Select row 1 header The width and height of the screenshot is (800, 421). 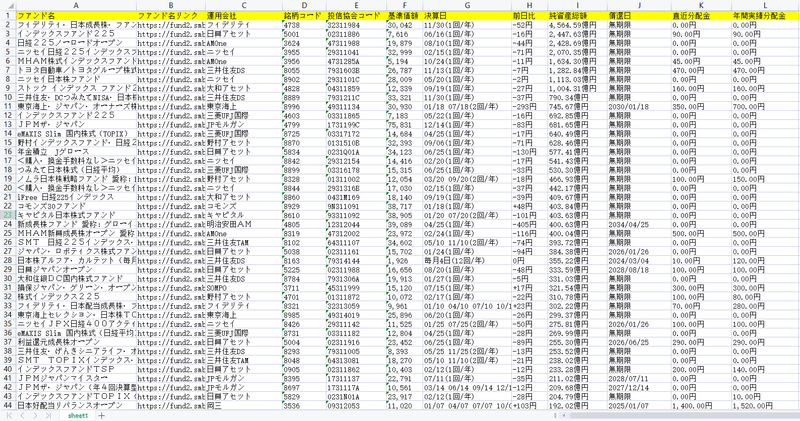tap(8, 15)
